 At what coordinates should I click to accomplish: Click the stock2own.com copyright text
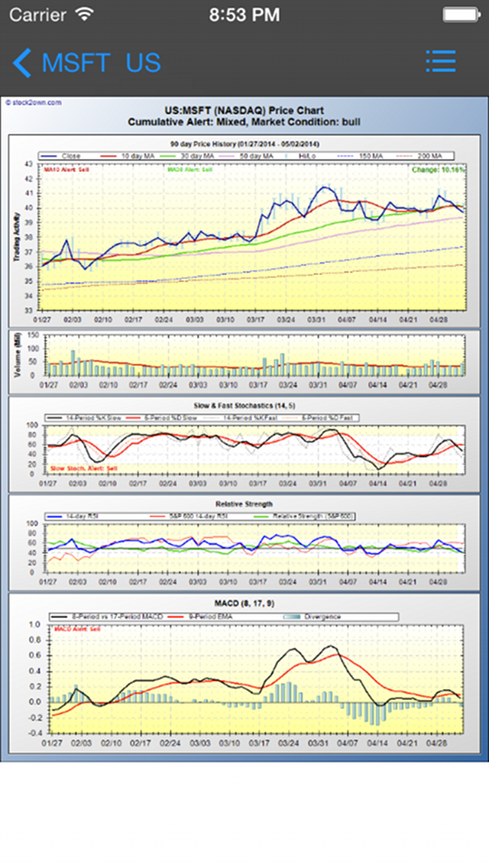pos(33,102)
